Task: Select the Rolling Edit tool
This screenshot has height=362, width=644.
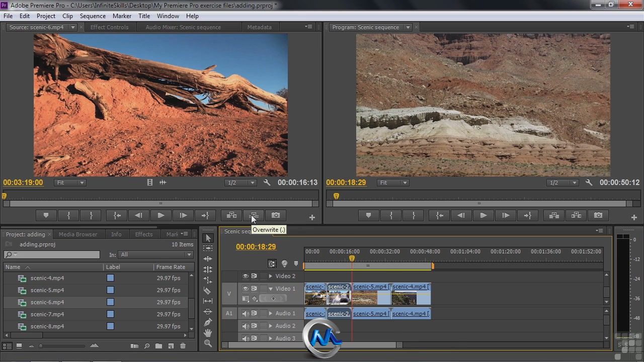Action: click(208, 269)
